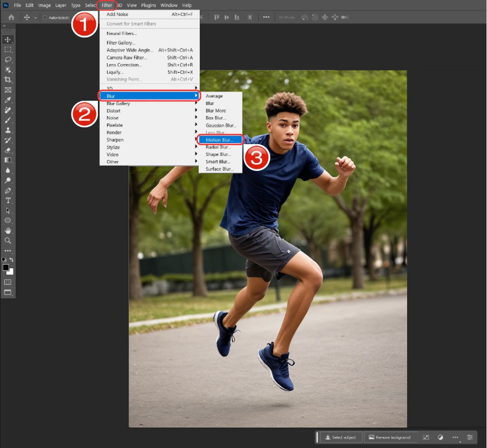Expand the Blur Gallery submenu
Image resolution: width=487 pixels, height=448 pixels.
click(118, 103)
